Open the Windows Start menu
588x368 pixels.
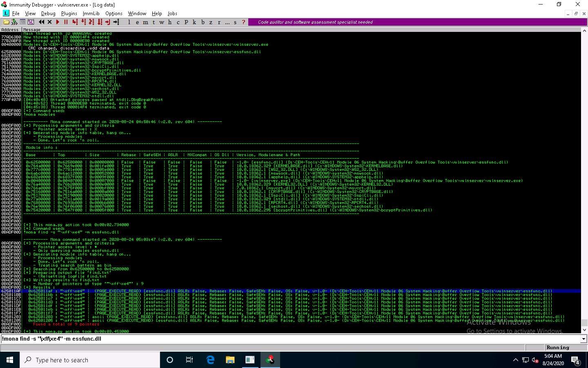coord(10,360)
